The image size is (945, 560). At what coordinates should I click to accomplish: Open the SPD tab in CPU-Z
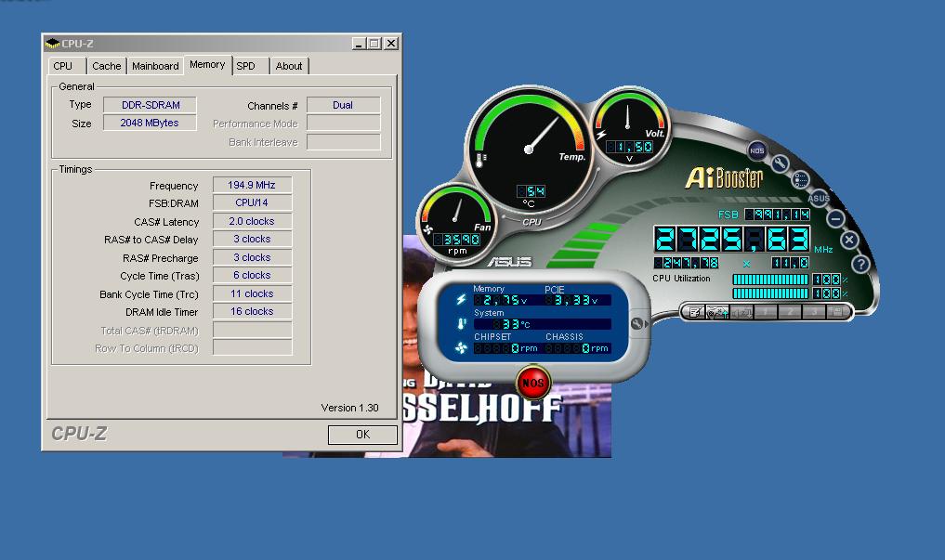[245, 66]
